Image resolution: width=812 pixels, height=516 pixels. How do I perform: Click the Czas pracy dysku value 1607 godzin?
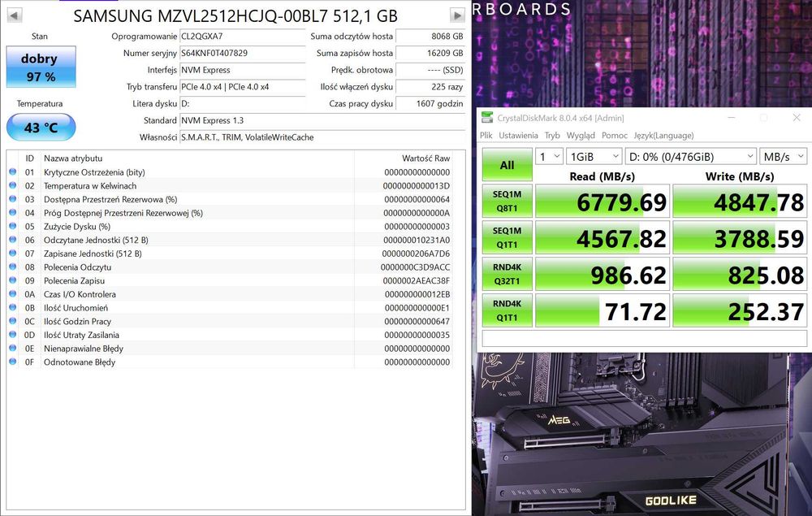point(430,104)
